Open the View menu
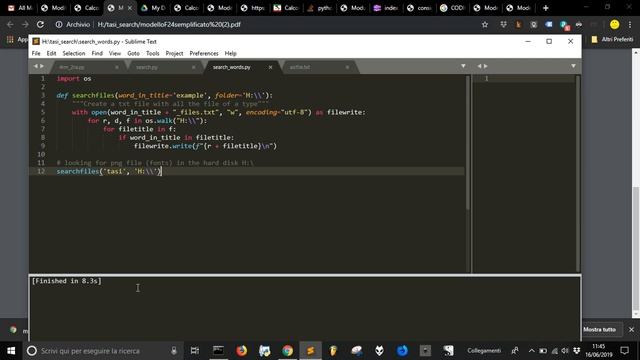Viewport: 640px width, 360px height. pyautogui.click(x=115, y=53)
